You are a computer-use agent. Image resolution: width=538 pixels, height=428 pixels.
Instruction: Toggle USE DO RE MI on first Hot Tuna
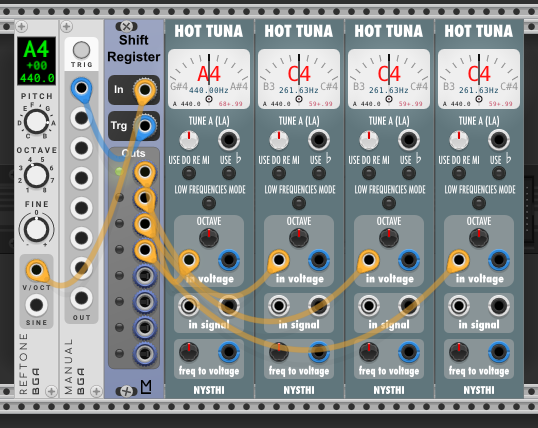pyautogui.click(x=189, y=173)
